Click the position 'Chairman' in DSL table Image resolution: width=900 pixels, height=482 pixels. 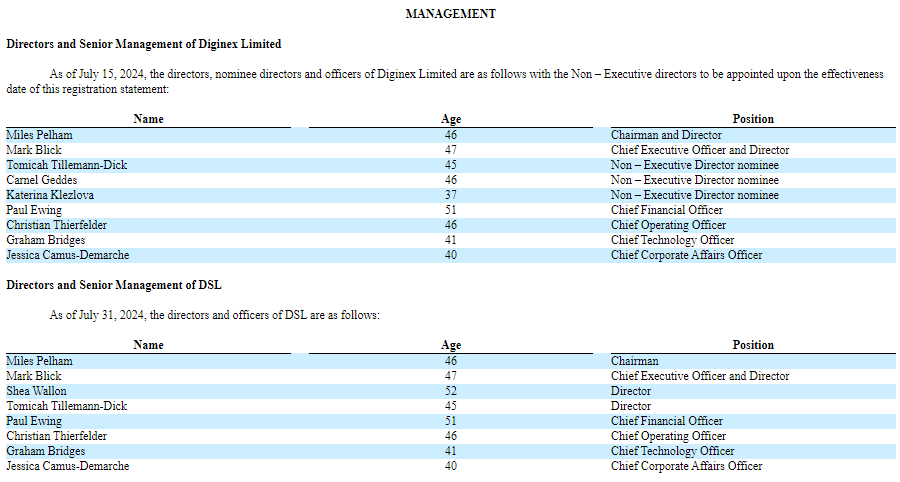tap(635, 362)
